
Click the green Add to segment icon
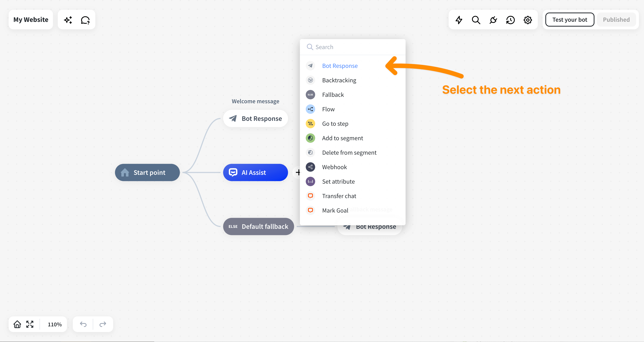(310, 138)
